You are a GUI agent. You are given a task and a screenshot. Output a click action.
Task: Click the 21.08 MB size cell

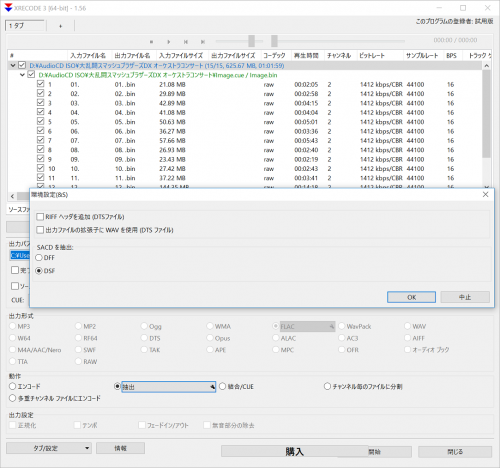(172, 85)
